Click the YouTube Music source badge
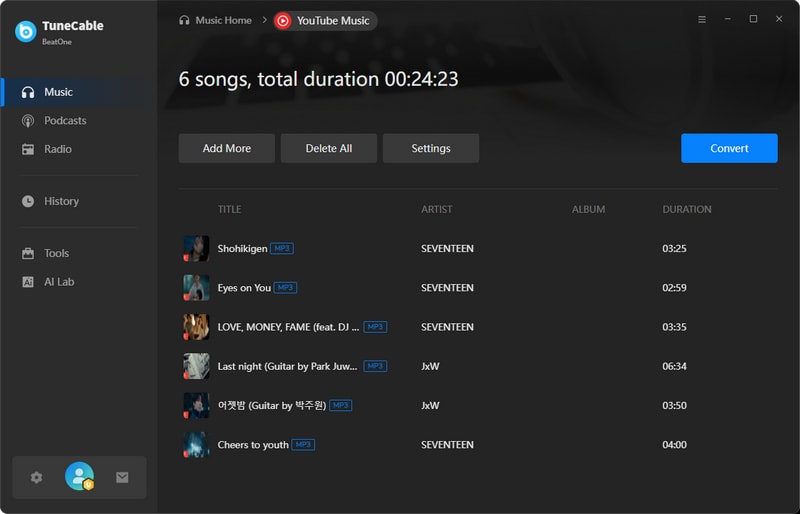 pyautogui.click(x=325, y=20)
